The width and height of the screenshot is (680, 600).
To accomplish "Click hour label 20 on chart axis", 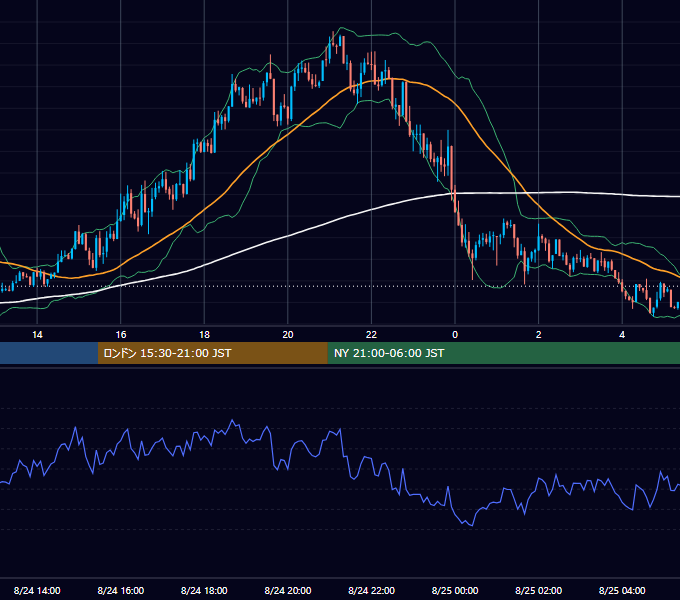I will pyautogui.click(x=288, y=335).
